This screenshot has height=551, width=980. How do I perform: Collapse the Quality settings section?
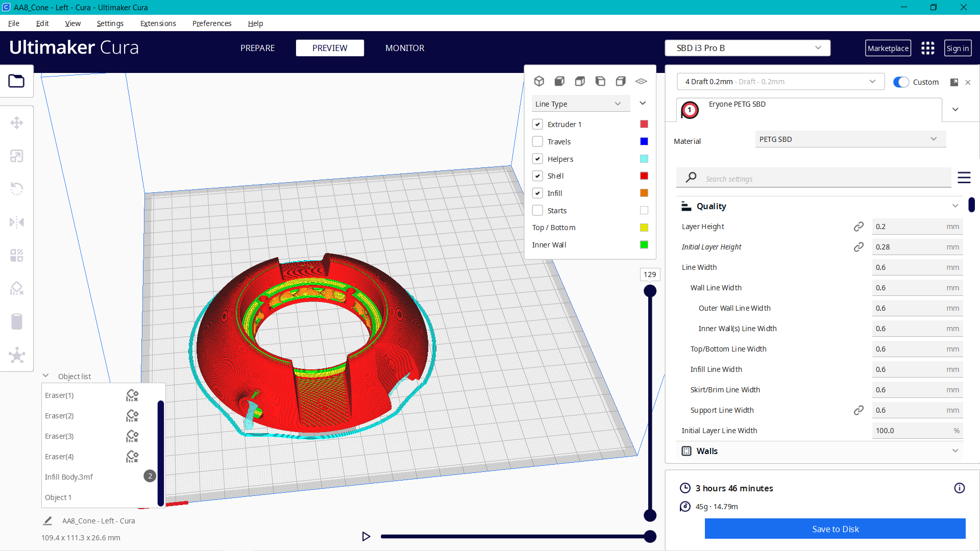(955, 206)
